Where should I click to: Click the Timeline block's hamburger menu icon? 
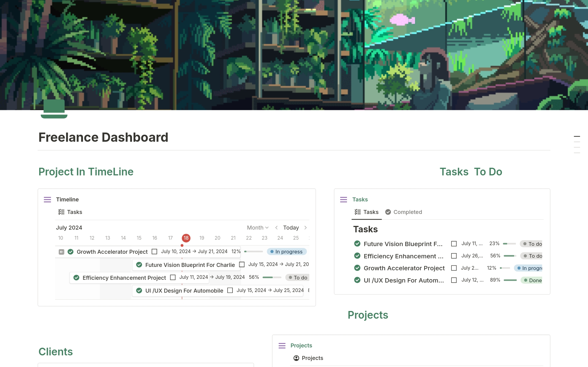click(47, 200)
